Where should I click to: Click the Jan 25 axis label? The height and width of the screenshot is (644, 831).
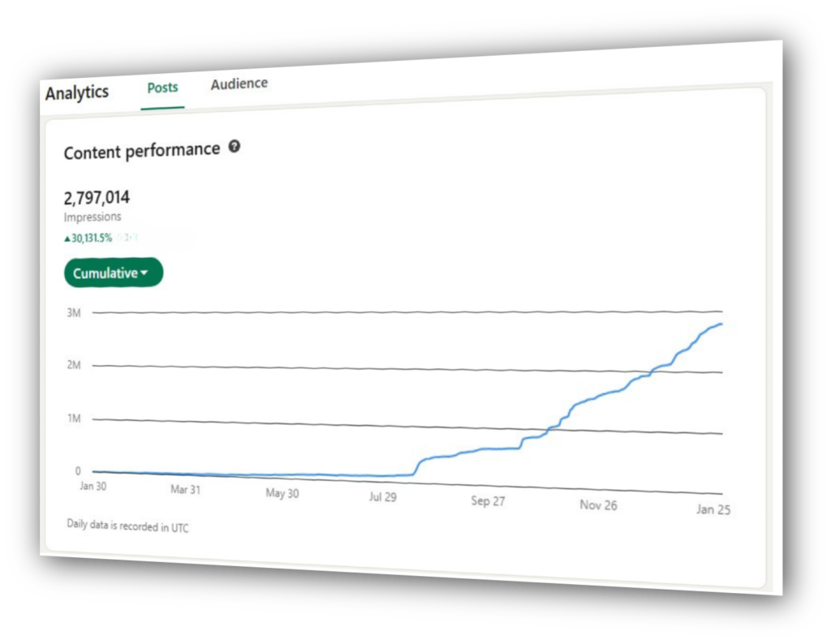pyautogui.click(x=713, y=509)
